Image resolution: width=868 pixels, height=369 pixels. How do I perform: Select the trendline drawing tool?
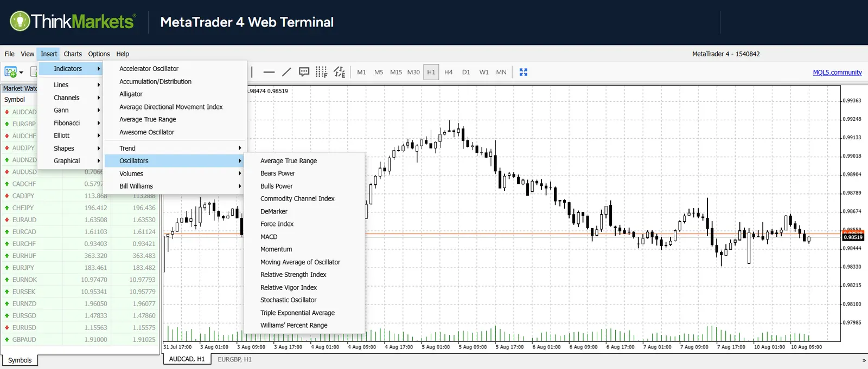[x=286, y=72]
